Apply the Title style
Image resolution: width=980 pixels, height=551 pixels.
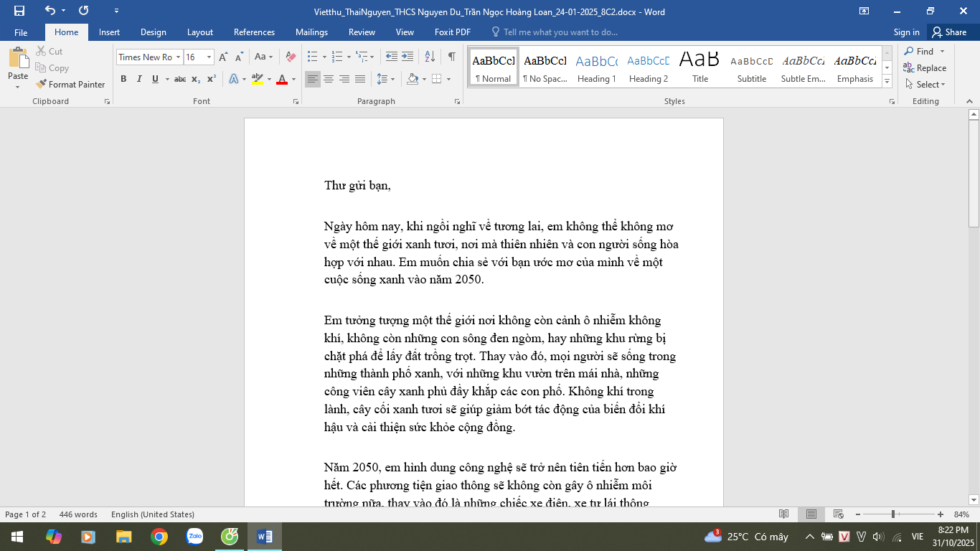[x=700, y=67]
